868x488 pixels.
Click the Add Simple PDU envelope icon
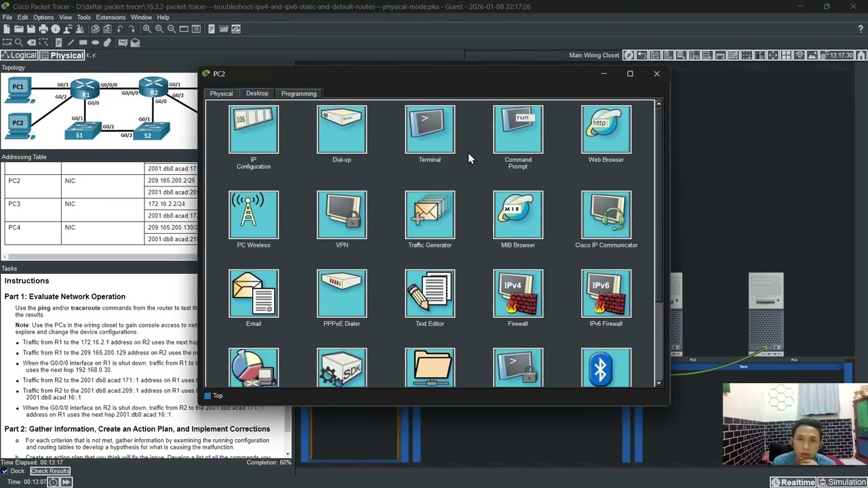123,43
